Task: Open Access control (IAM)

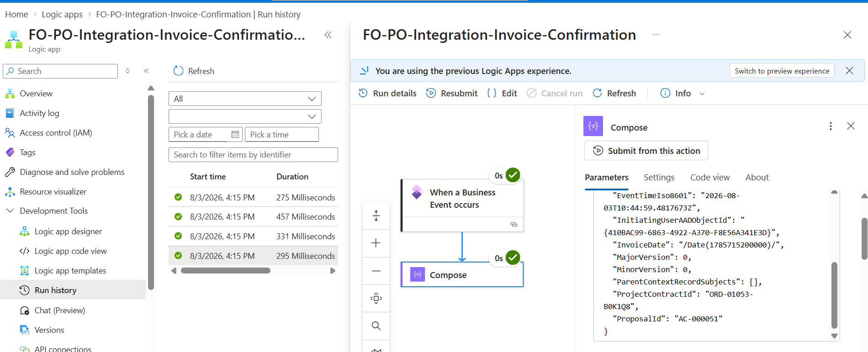Action: pos(56,133)
